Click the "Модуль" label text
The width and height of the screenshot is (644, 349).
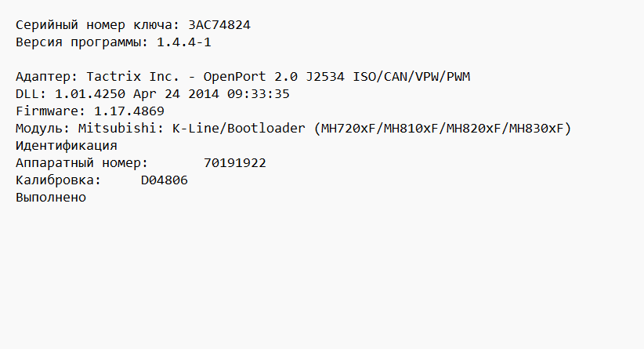click(x=39, y=129)
